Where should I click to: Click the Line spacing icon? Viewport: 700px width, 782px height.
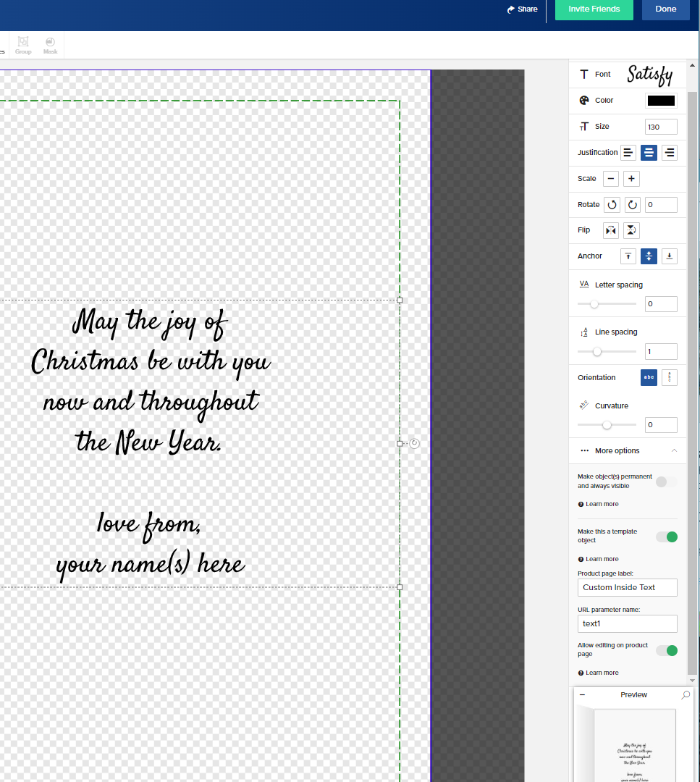584,332
